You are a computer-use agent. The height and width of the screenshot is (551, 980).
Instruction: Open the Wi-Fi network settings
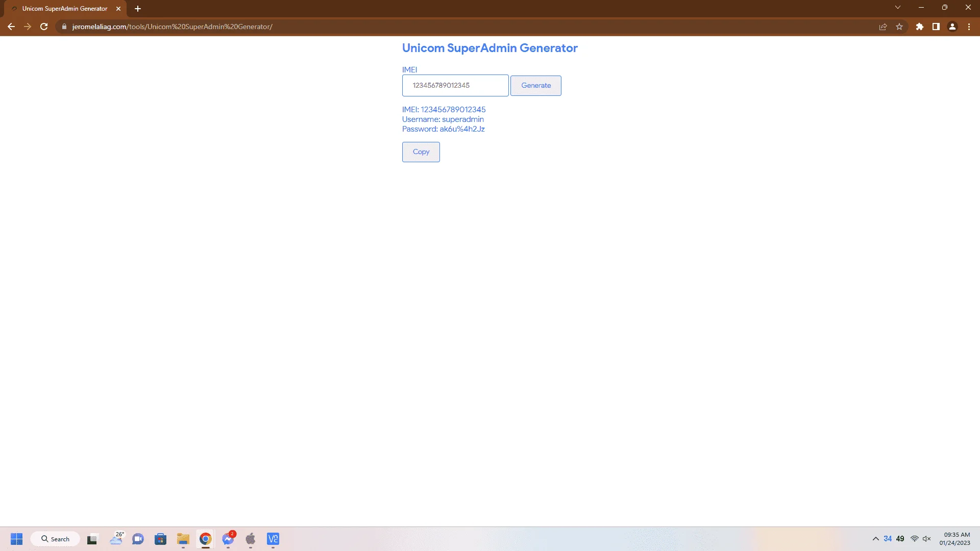tap(915, 539)
